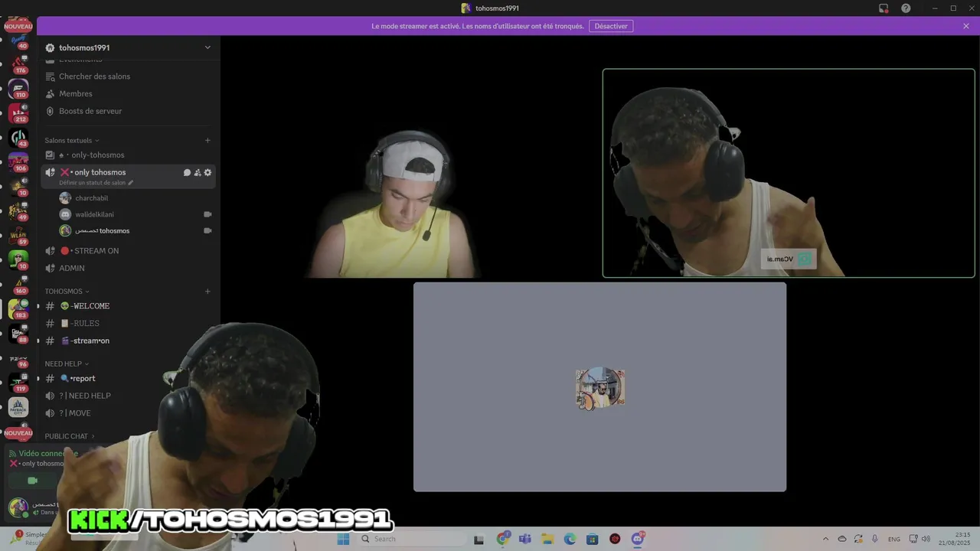Open the server with 119 badge
Image resolution: width=980 pixels, height=551 pixels.
18,383
